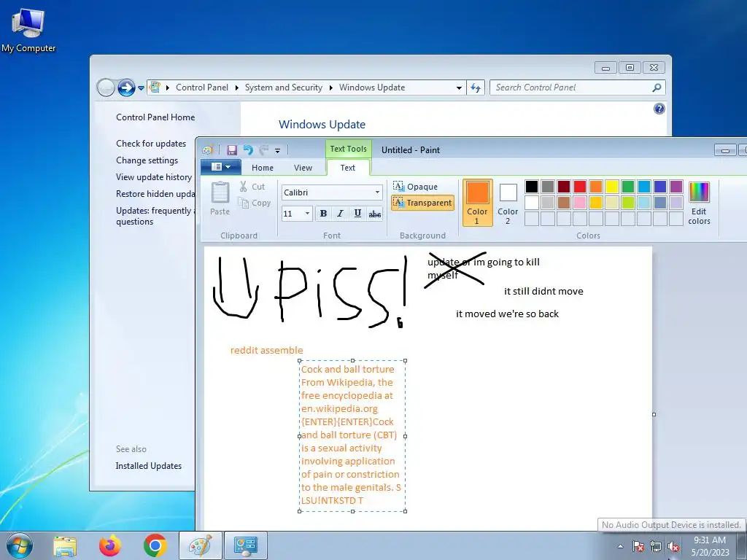Open Control Panel Home link
The width and height of the screenshot is (747, 560).
155,117
